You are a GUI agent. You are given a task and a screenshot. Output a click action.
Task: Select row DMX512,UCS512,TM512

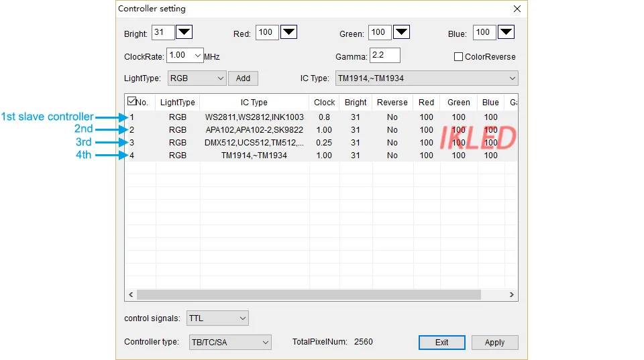(x=321, y=142)
